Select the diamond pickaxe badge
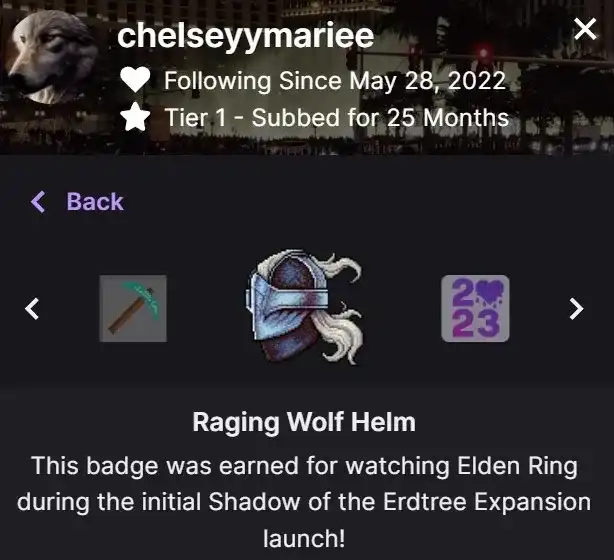 point(133,309)
